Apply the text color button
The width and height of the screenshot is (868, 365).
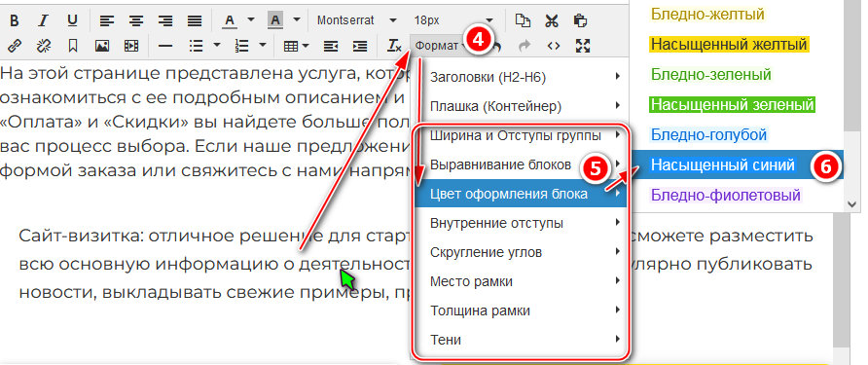[230, 21]
